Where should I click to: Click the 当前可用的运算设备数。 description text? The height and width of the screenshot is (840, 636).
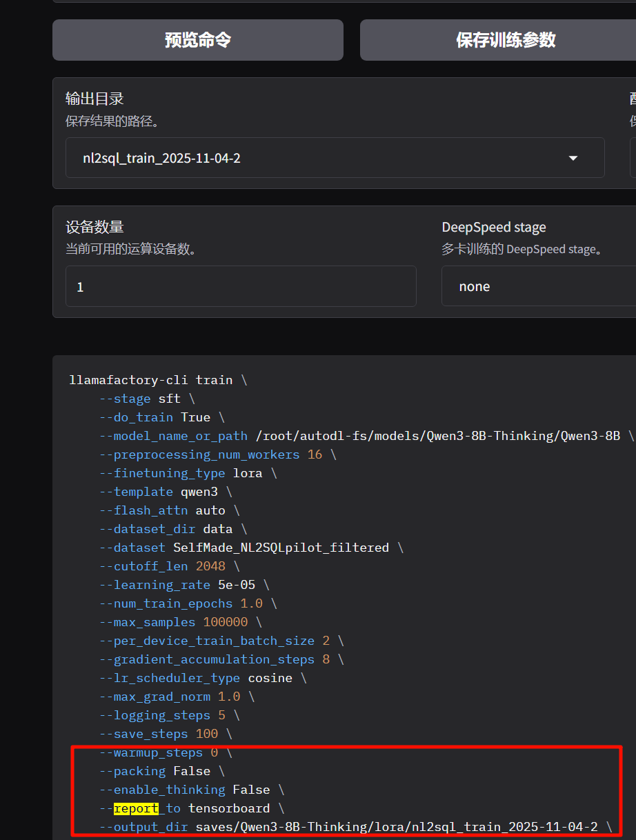click(131, 249)
